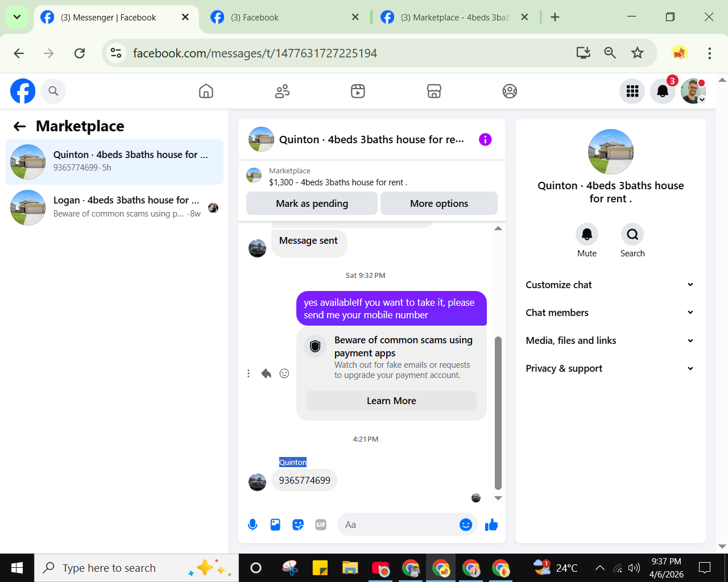
Task: Open the Logan conversation in Marketplace list
Action: (114, 207)
